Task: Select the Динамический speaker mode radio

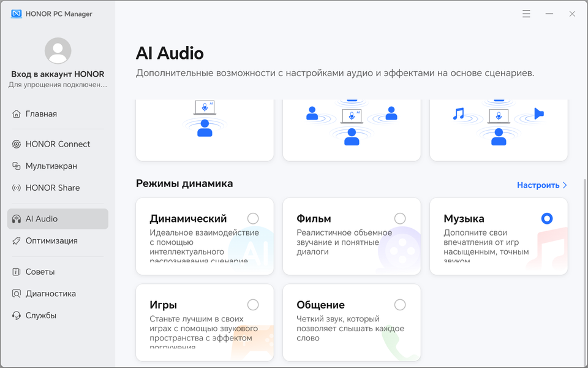Action: tap(253, 218)
